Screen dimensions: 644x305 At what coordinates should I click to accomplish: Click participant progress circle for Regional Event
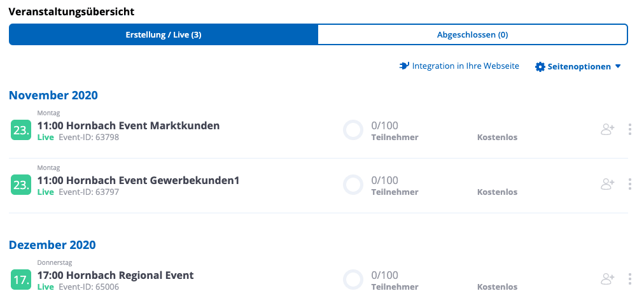point(353,280)
